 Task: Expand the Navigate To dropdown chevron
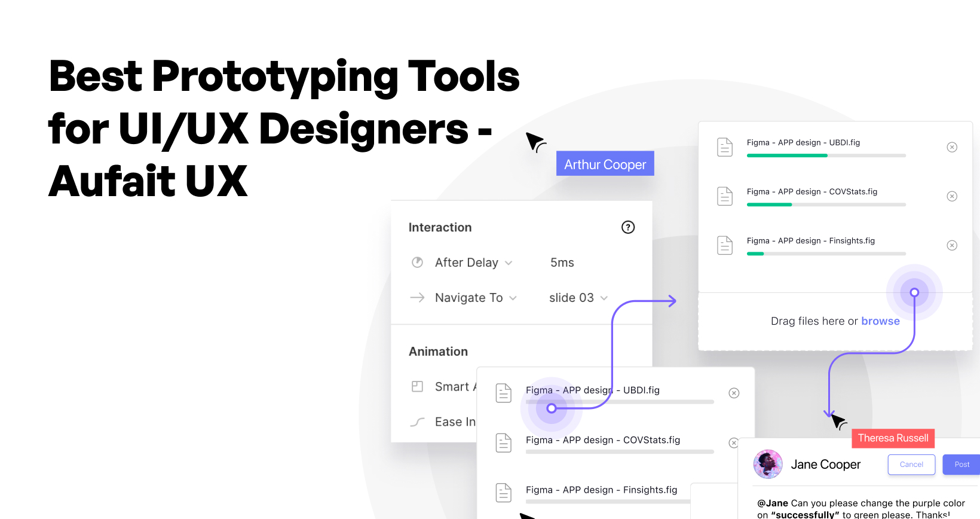tap(513, 298)
